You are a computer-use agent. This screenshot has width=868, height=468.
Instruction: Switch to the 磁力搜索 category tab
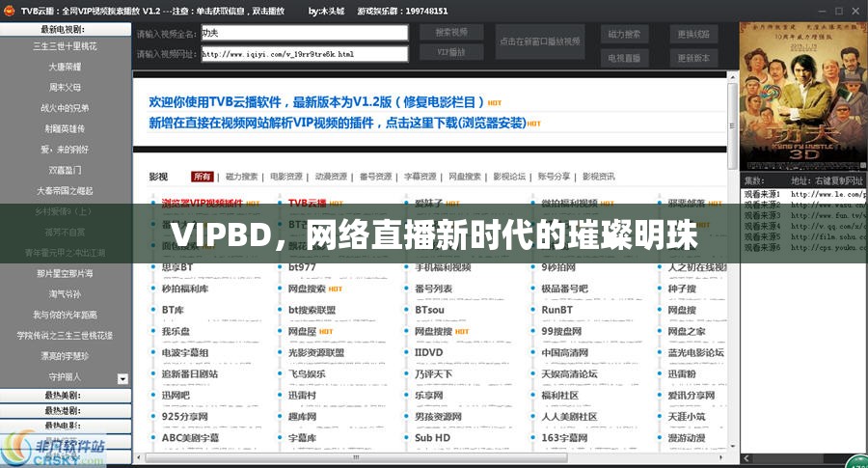tap(241, 177)
